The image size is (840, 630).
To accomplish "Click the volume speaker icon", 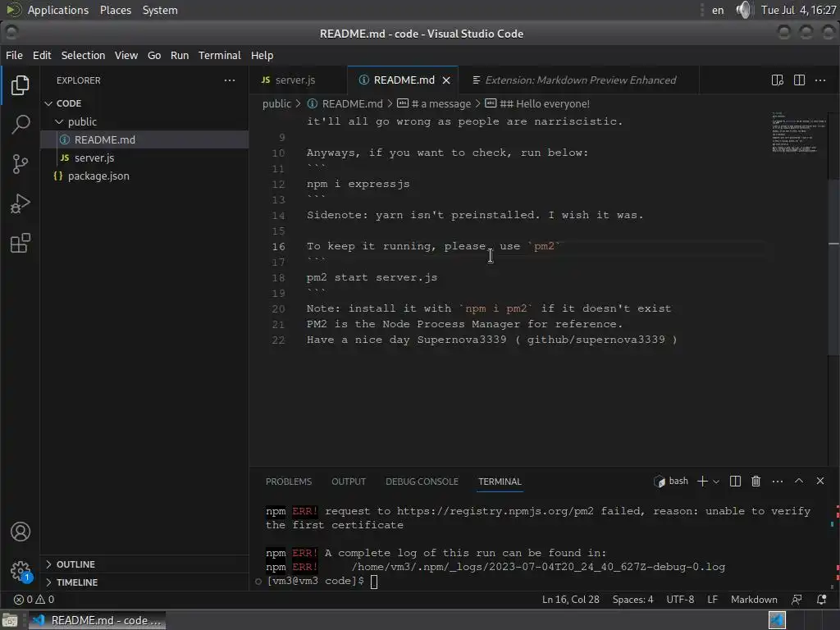I will pyautogui.click(x=744, y=10).
